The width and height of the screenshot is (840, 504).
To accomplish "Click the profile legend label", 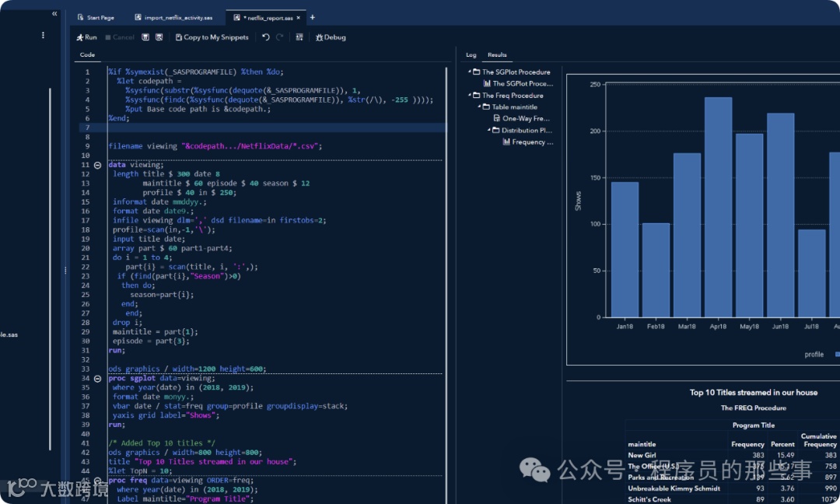I will pos(814,355).
